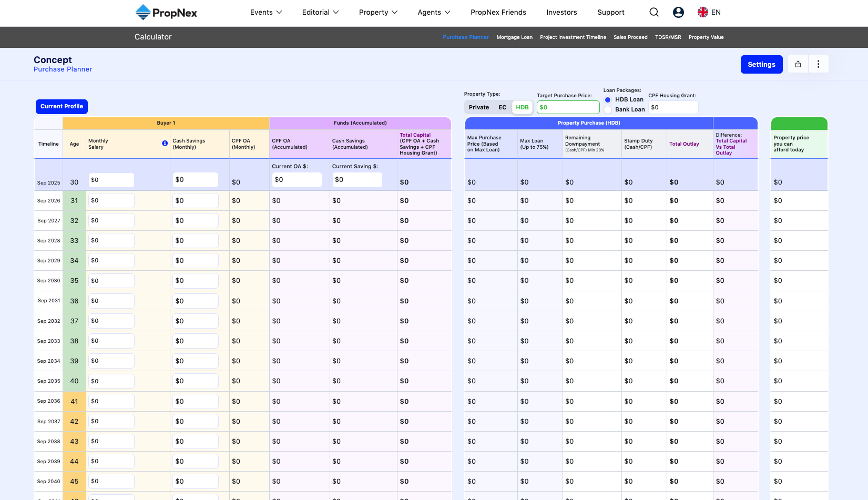Go to the TDSR/MSR calculator tab
Screen dimensions: 868x500
click(668, 37)
